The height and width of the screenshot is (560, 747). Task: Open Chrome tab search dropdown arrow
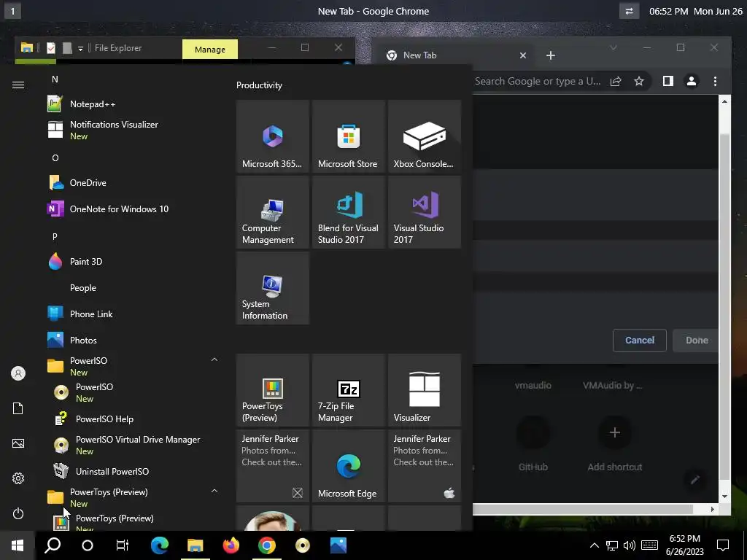(614, 47)
